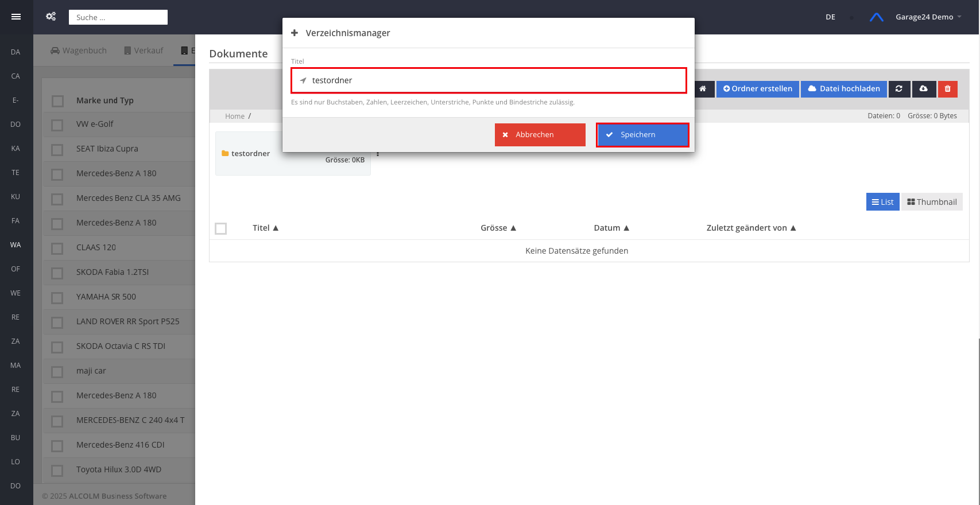Toggle the select-all checkbox beside Titel
Screen dimensions: 980x505
tap(221, 228)
